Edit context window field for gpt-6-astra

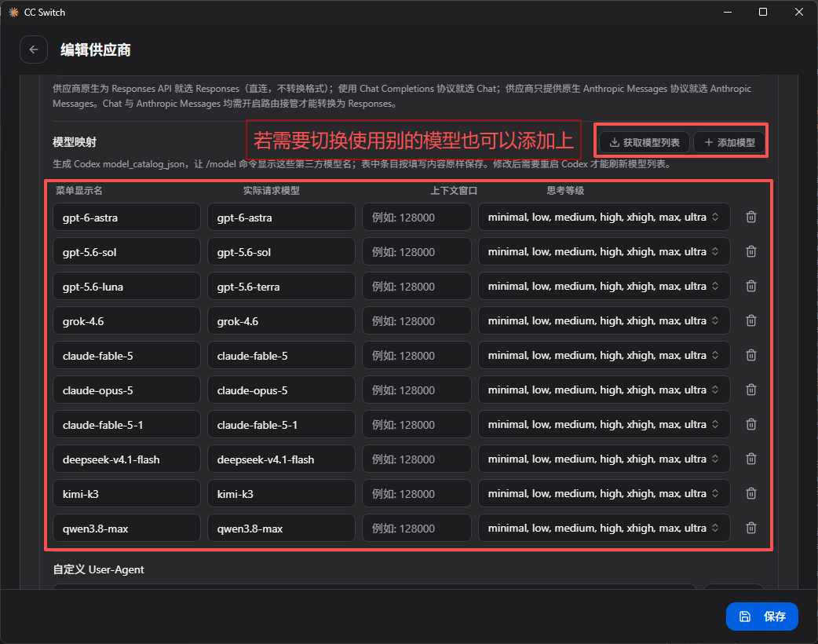click(417, 217)
